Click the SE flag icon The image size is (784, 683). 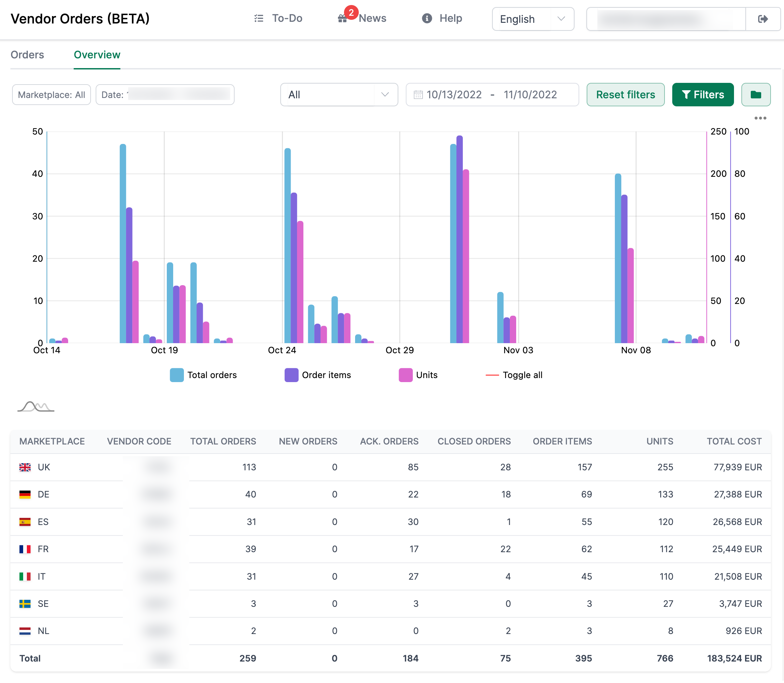tap(25, 604)
